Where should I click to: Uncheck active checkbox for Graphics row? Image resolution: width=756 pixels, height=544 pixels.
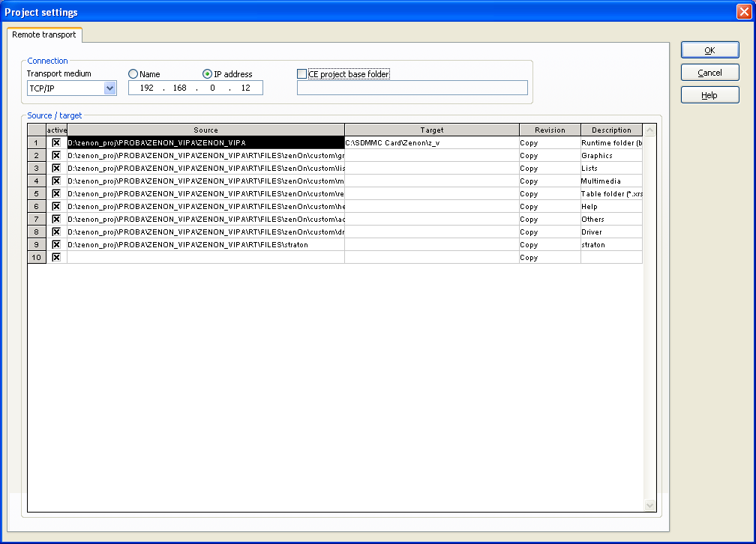(56, 155)
